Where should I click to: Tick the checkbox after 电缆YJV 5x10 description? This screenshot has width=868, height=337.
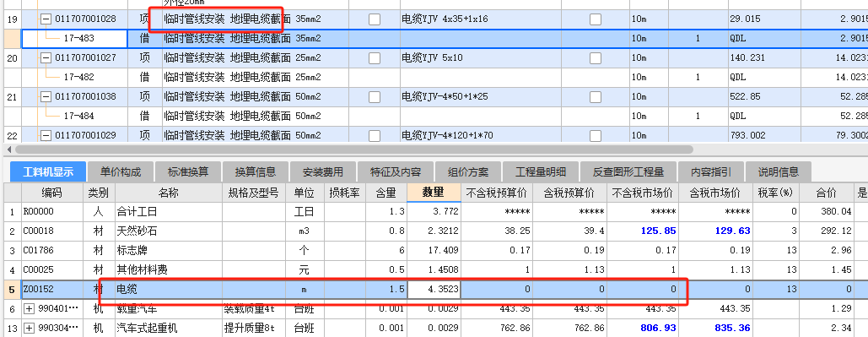(596, 58)
